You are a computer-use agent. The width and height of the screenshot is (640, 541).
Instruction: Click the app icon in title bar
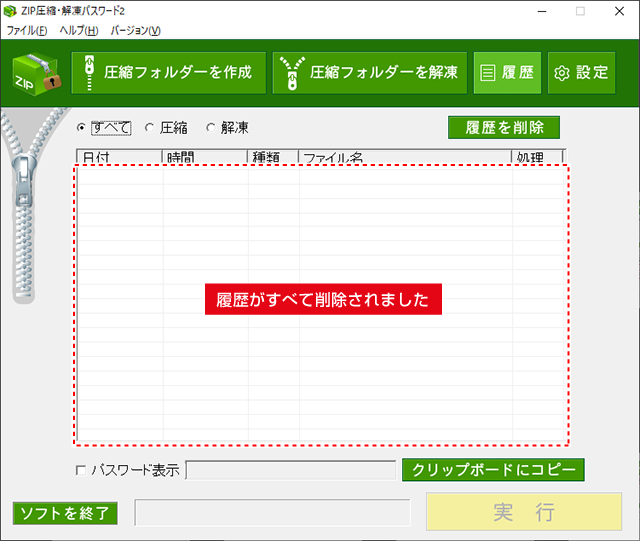(10, 11)
